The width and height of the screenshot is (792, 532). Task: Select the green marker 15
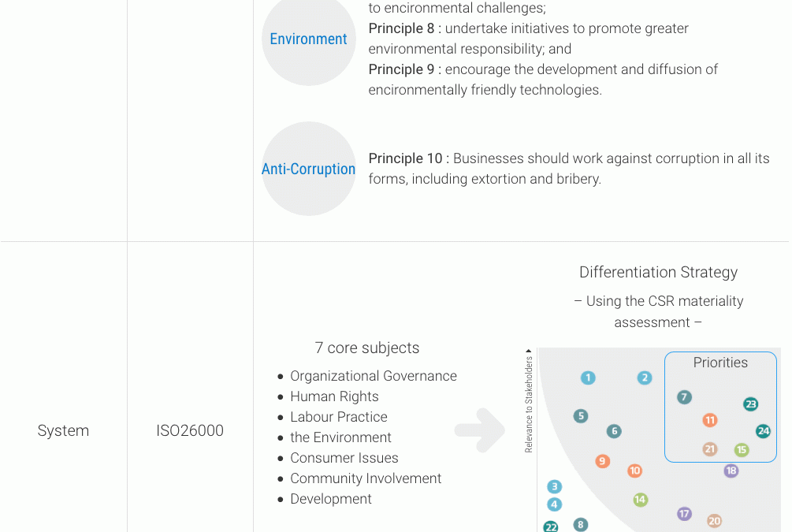tap(742, 450)
